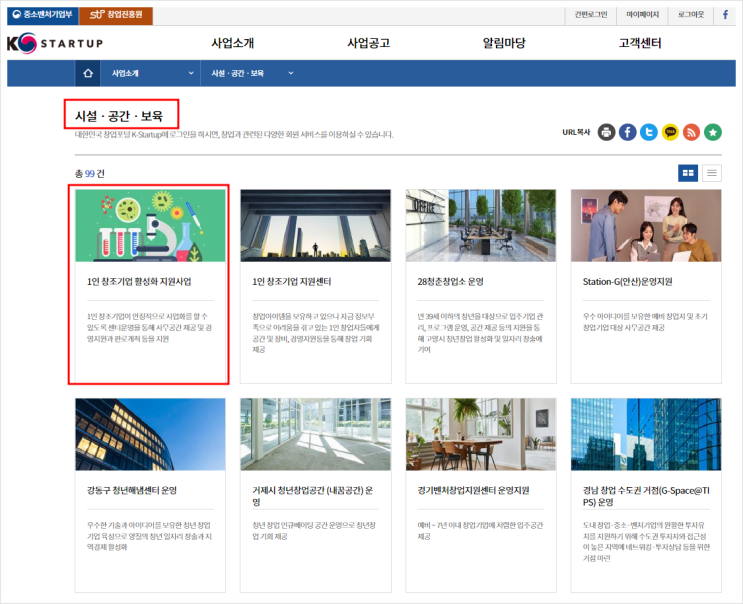Open the 마이페이지 link
The image size is (743, 604).
pos(643,15)
